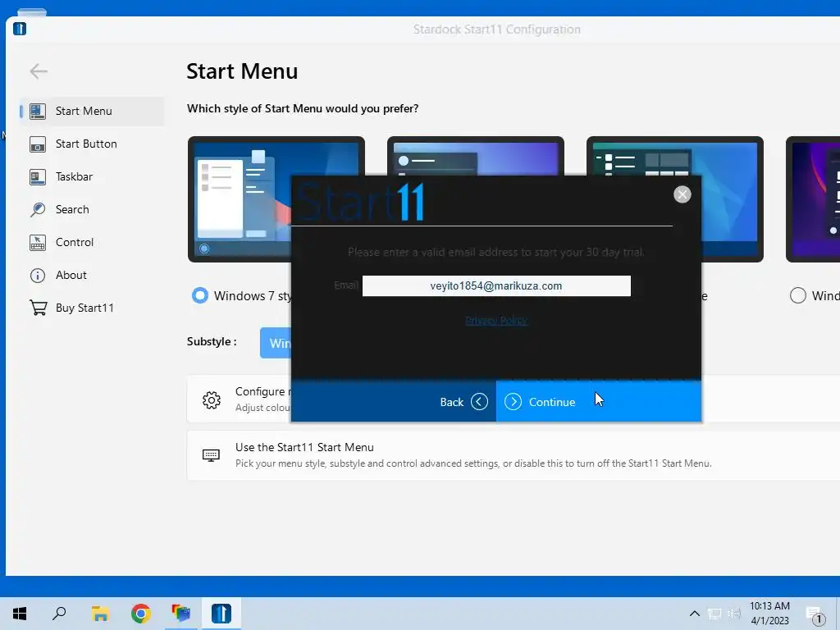
Task: Open the Search settings section
Action: (92, 209)
